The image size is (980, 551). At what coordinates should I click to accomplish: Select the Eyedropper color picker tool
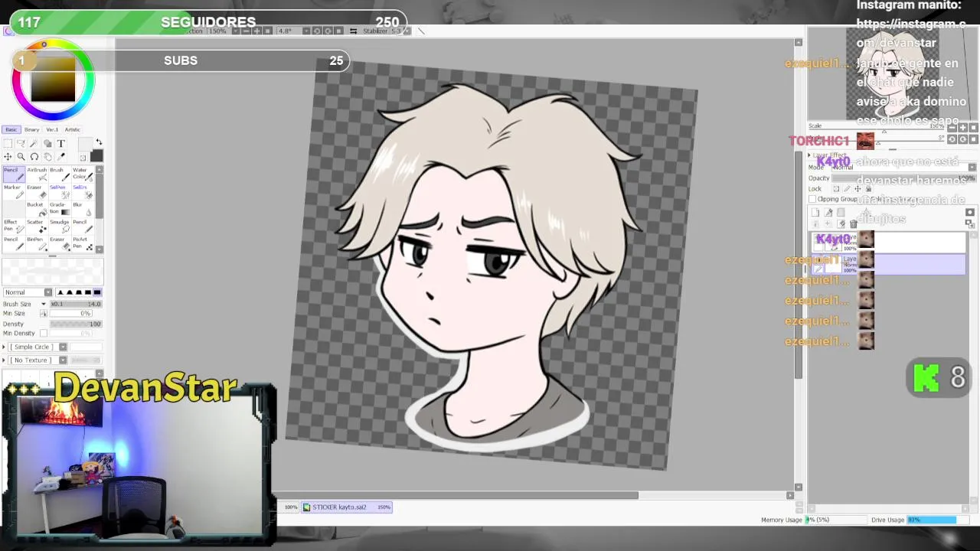[x=61, y=156]
